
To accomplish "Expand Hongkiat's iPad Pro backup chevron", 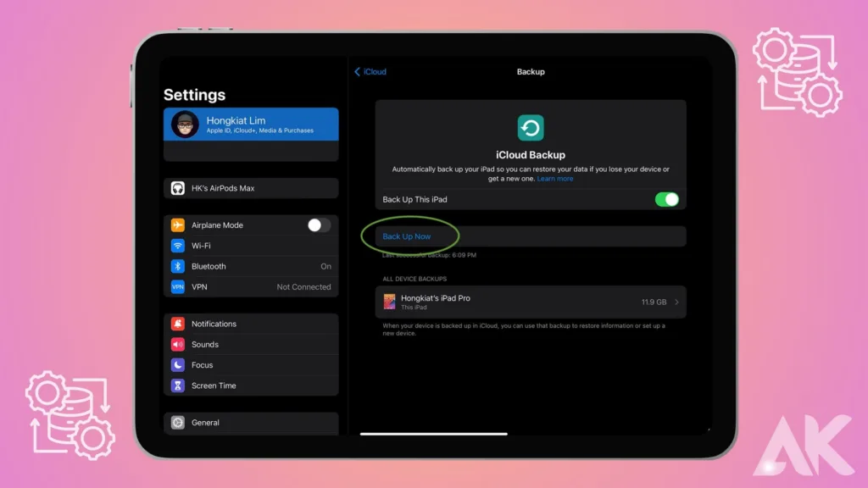I will click(x=676, y=302).
